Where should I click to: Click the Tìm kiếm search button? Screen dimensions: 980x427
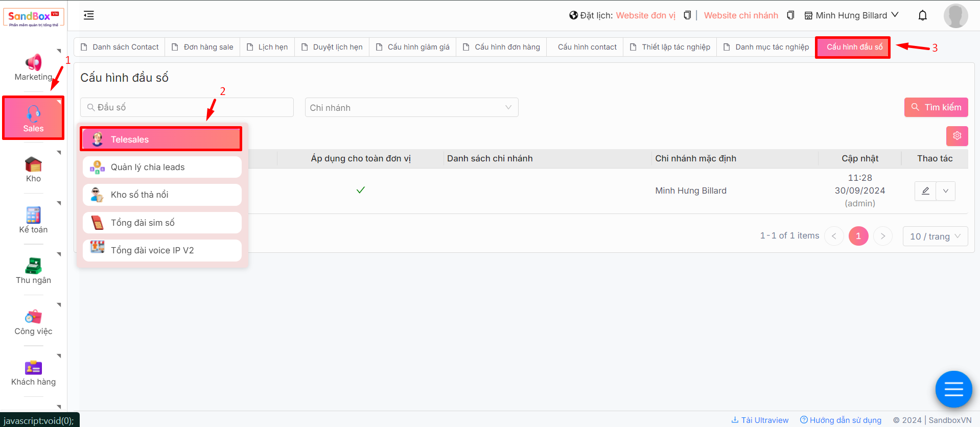pos(936,107)
